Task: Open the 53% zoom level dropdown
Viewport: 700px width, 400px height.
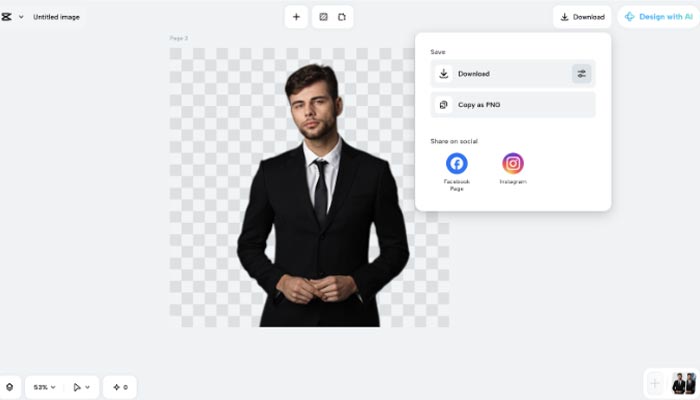Action: (44, 387)
